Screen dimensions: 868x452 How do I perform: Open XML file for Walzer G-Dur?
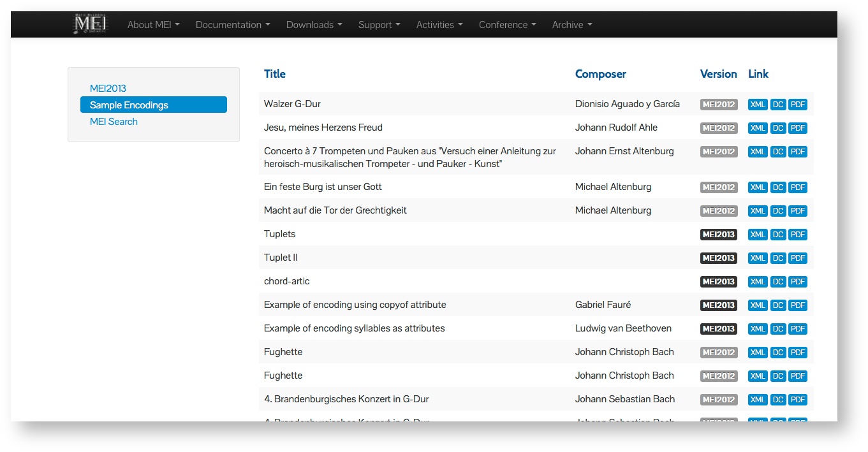coord(758,105)
